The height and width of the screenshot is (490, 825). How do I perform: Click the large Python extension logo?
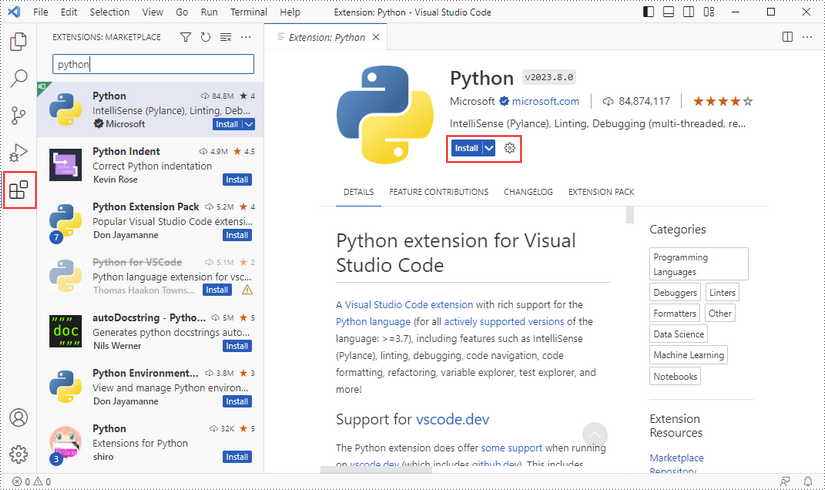click(x=385, y=115)
